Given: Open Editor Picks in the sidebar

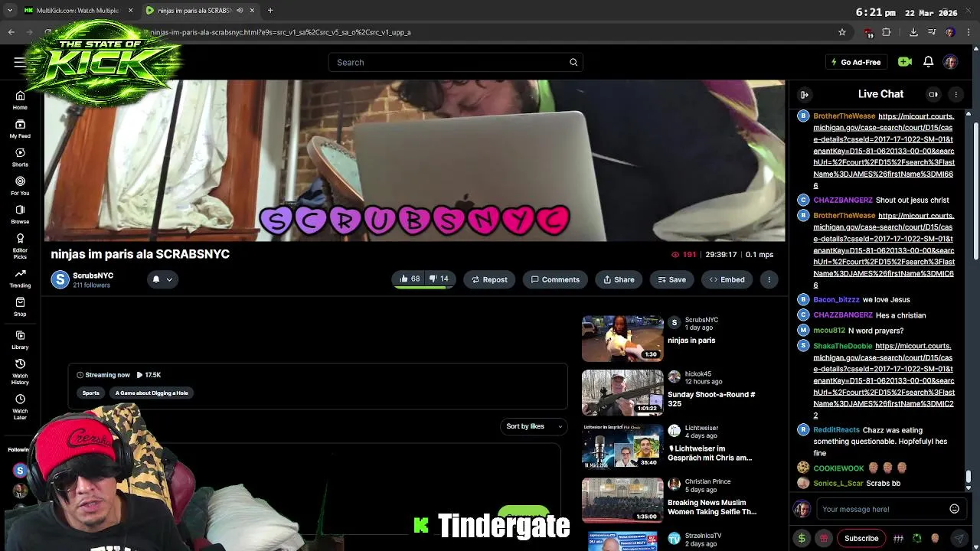Looking at the screenshot, I should (20, 246).
